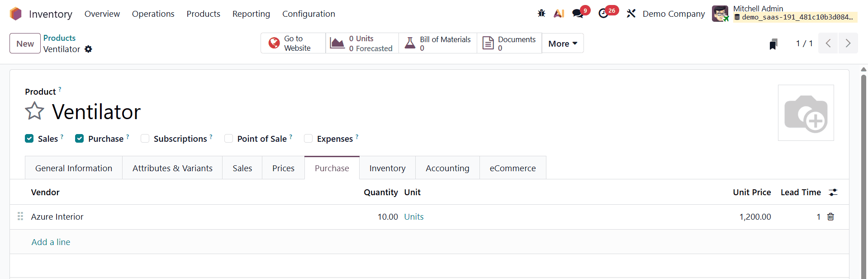Sort by Unit Price column header

click(752, 192)
